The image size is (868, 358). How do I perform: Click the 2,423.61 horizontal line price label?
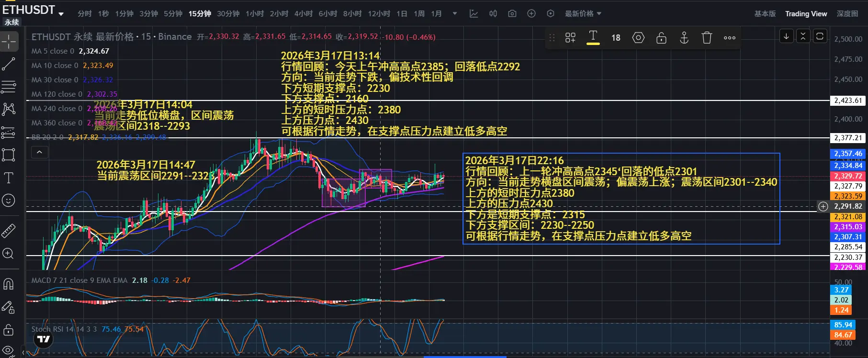848,101
